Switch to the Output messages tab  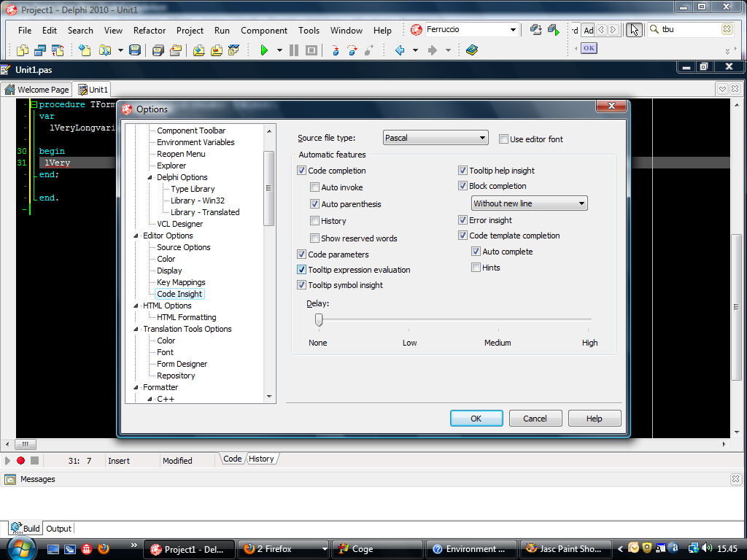pos(58,529)
